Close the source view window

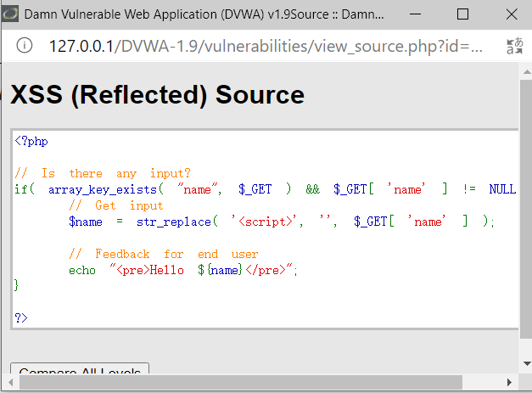tap(512, 14)
